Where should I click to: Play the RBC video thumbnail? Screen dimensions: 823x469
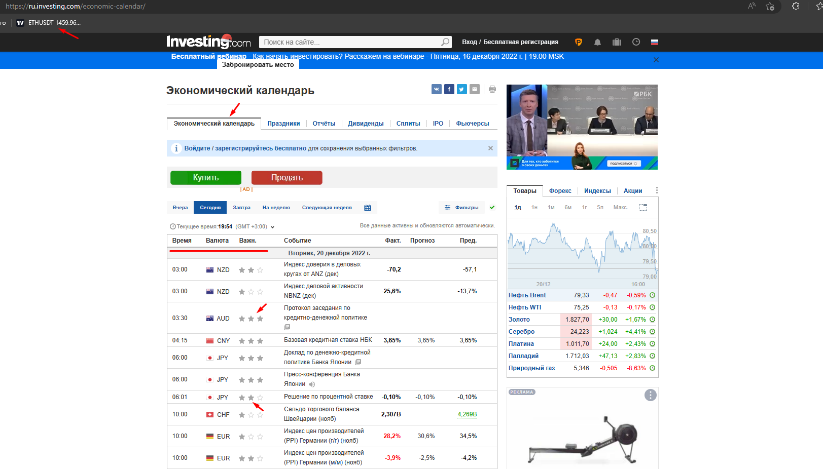[582, 127]
